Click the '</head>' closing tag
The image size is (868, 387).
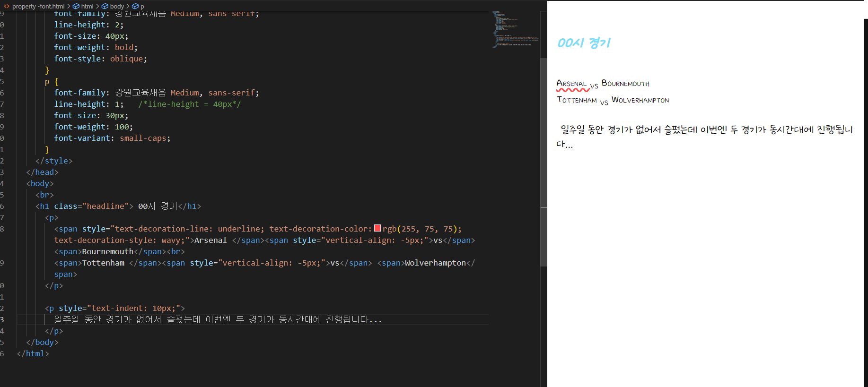point(42,172)
